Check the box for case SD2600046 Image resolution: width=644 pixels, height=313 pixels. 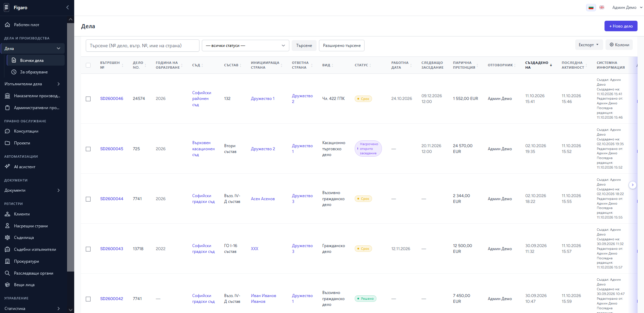88,99
